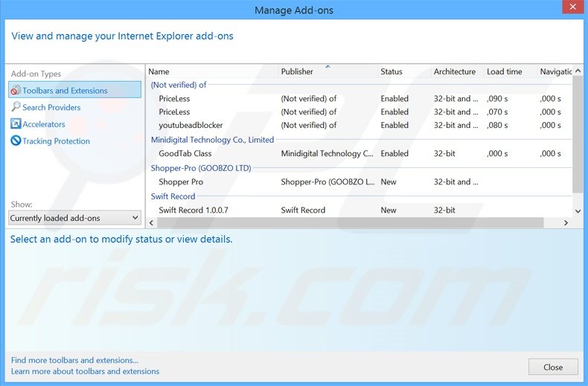Click the Tracking Protection blocked icon
The width and height of the screenshot is (588, 386).
[x=16, y=141]
